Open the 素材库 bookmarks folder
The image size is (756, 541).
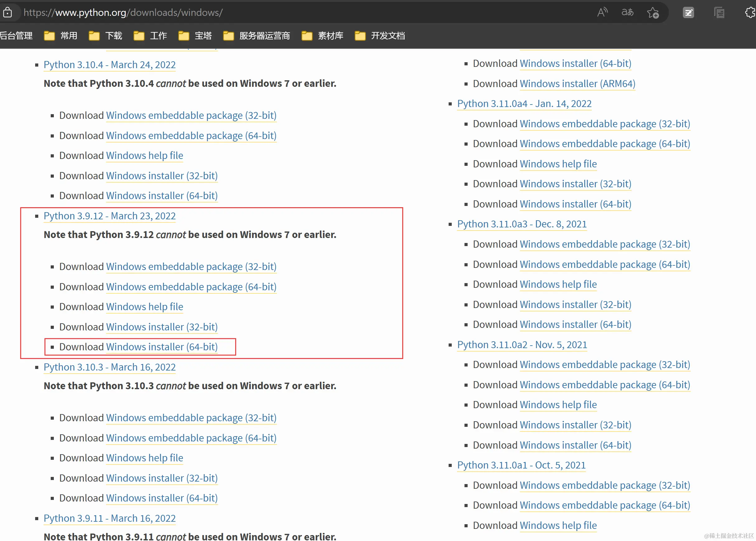(x=322, y=36)
